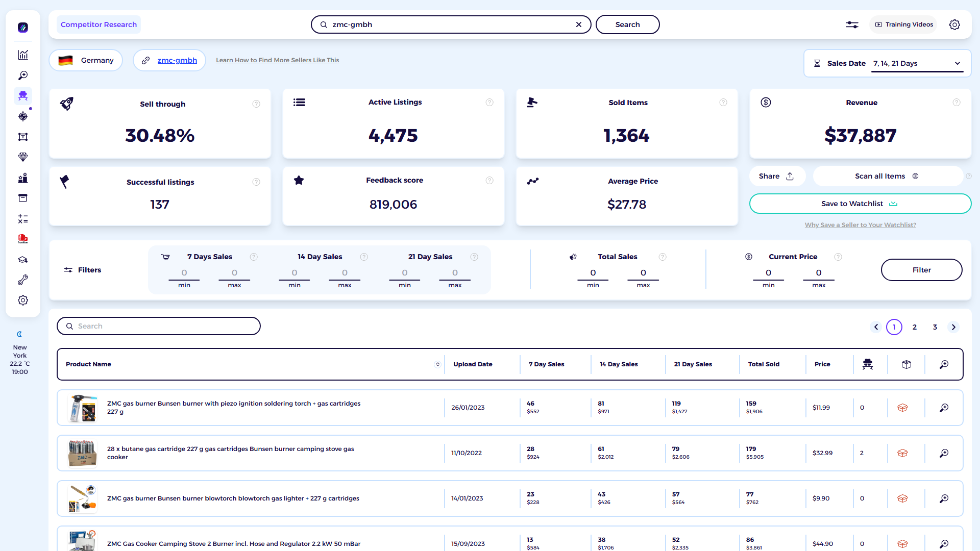Open cube icon for ZMC gas burner Bunsen burner piezo row

pyautogui.click(x=902, y=408)
